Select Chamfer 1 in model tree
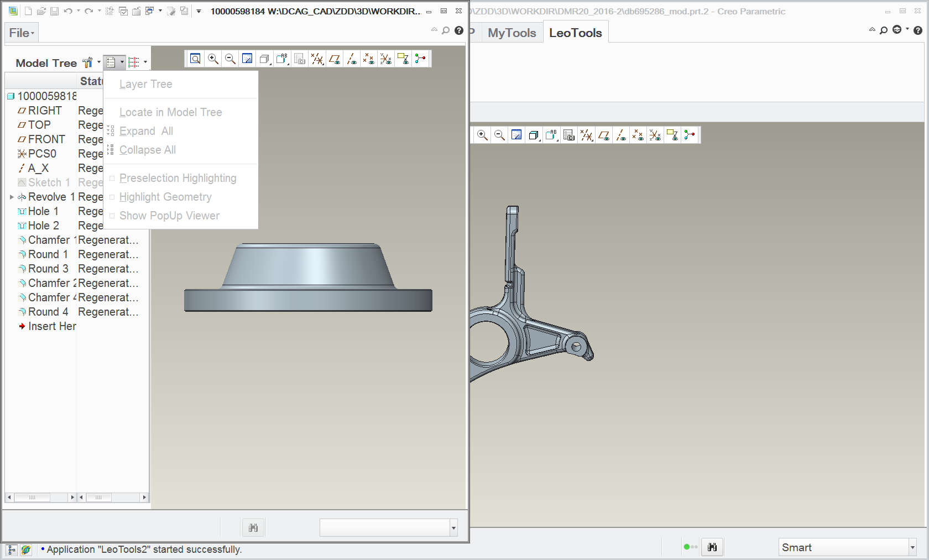The image size is (929, 560). [48, 240]
